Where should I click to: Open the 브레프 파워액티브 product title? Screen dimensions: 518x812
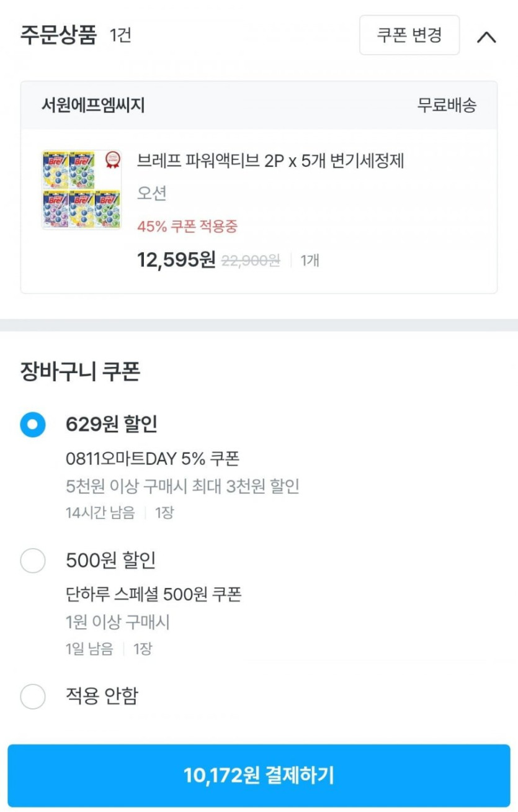tap(270, 161)
